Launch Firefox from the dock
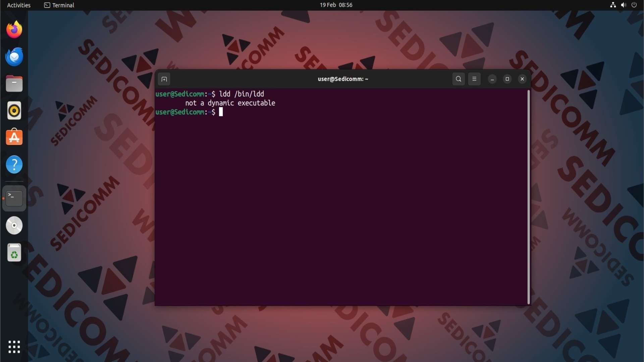 pos(14,30)
